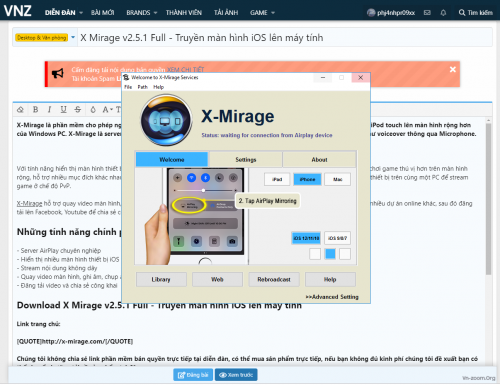Click the Library button
This screenshot has width=500, height=385.
click(x=161, y=279)
